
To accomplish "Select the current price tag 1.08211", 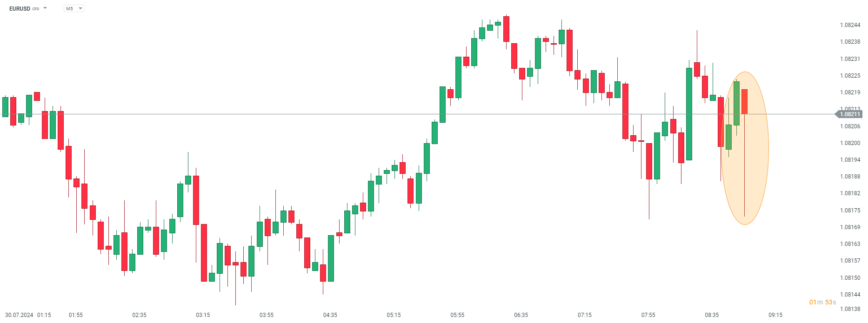I will pyautogui.click(x=849, y=114).
